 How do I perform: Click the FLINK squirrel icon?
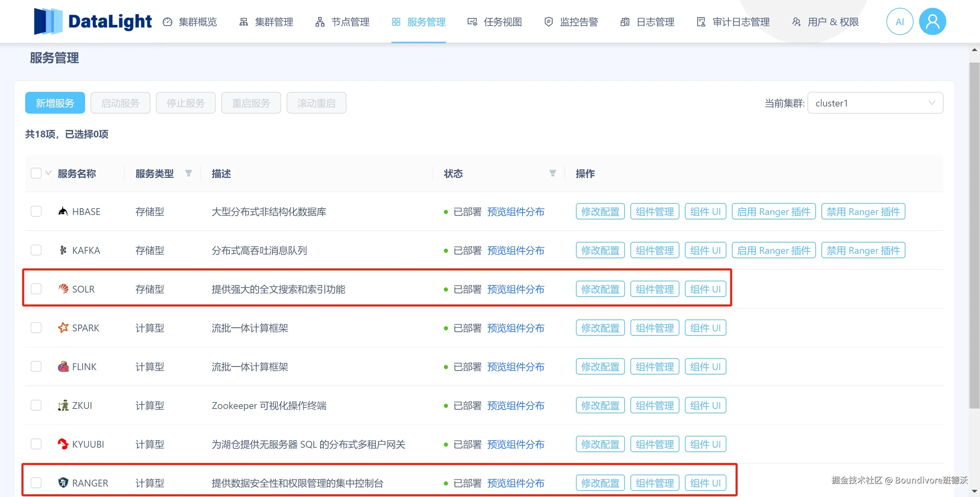[63, 367]
